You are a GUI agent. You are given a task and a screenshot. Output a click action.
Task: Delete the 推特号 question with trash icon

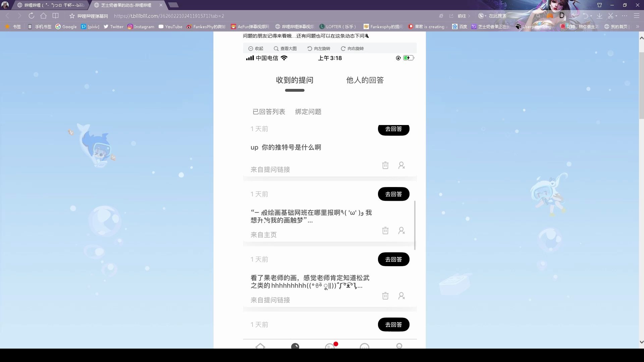385,165
